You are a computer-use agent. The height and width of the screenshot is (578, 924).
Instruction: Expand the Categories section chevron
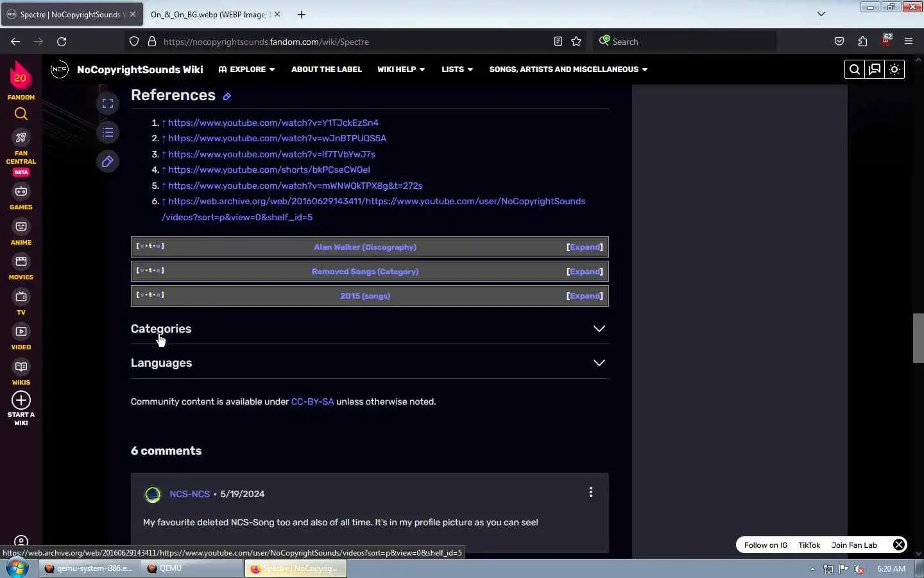coord(599,329)
